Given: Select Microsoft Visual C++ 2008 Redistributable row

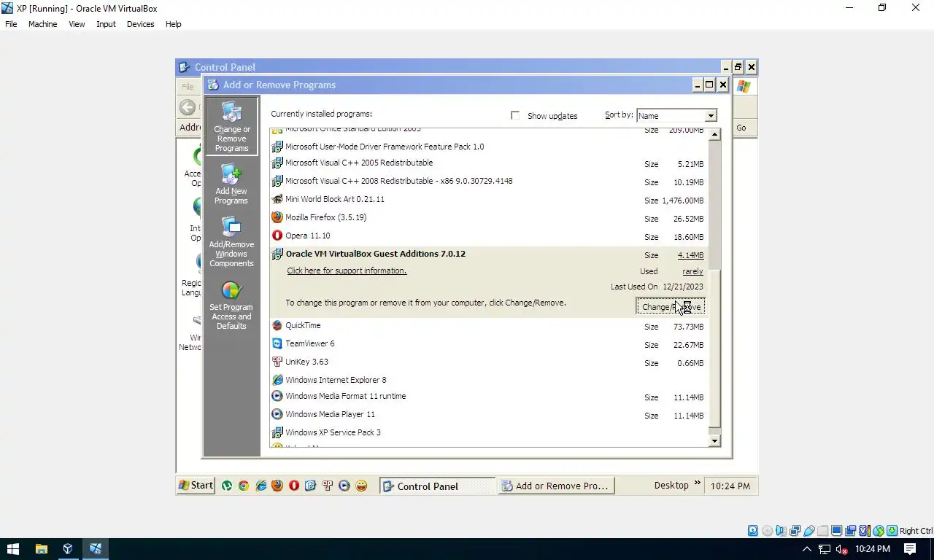Looking at the screenshot, I should pos(489,181).
